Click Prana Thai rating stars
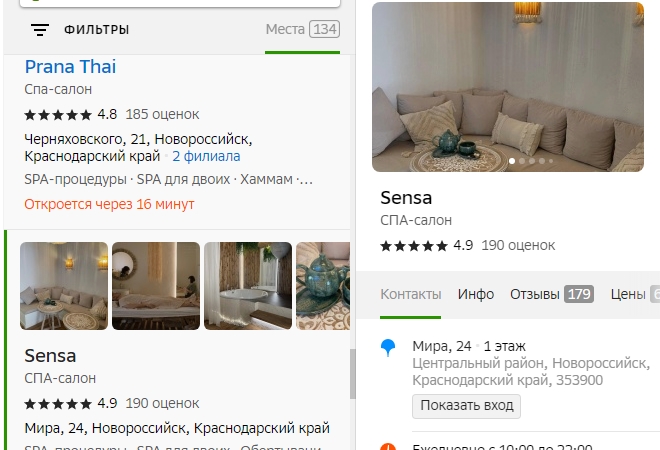The width and height of the screenshot is (660, 450). pos(58,114)
